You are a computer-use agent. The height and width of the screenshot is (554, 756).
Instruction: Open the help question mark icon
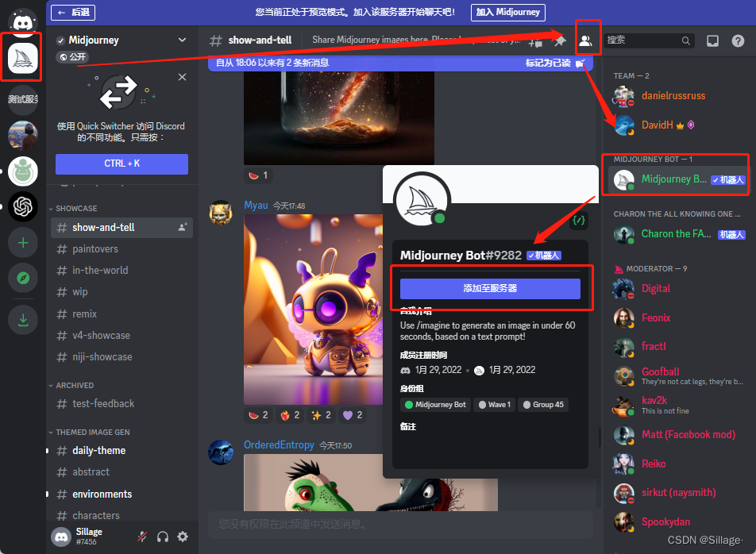click(x=738, y=41)
